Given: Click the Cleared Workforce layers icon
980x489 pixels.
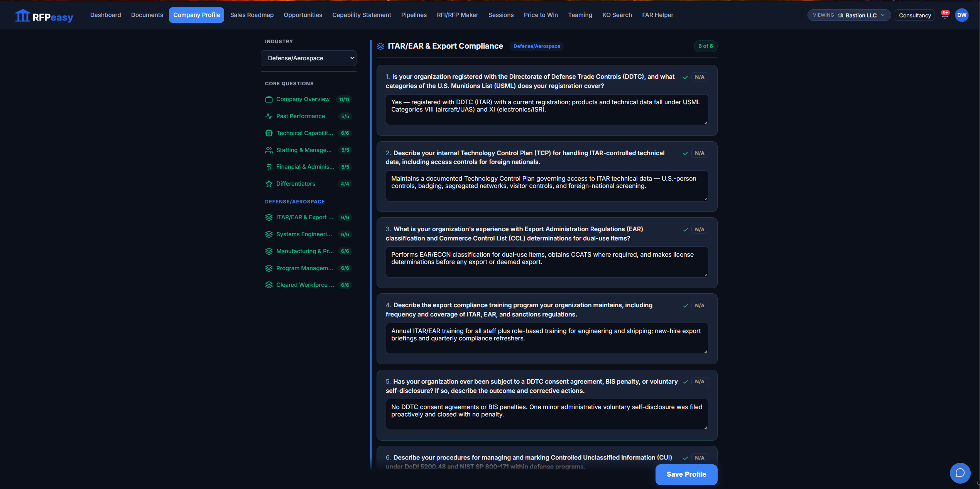Looking at the screenshot, I should coord(269,285).
